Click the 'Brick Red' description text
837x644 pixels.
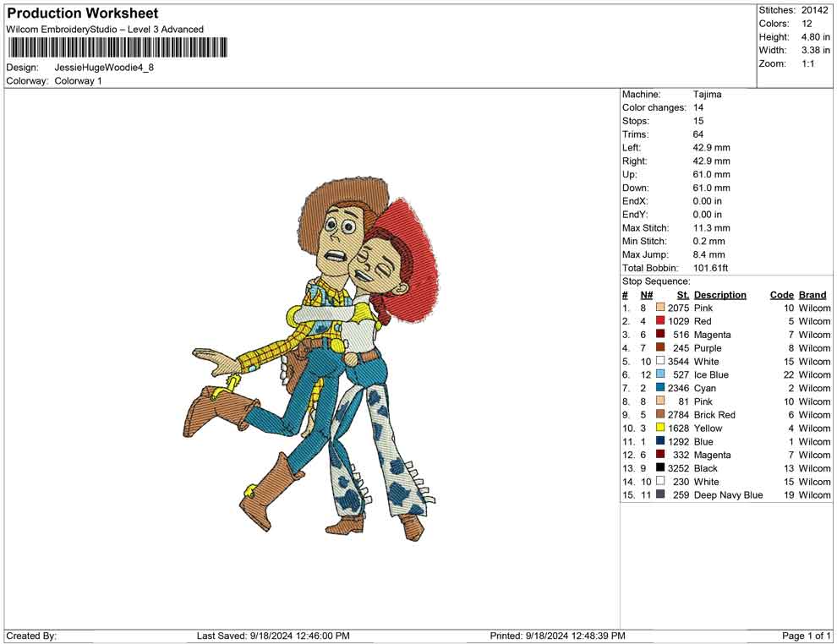coord(714,415)
